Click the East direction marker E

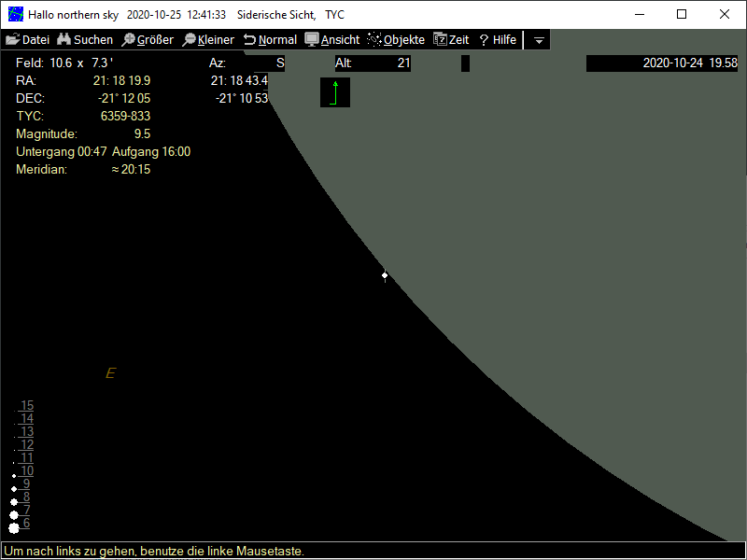(x=110, y=373)
